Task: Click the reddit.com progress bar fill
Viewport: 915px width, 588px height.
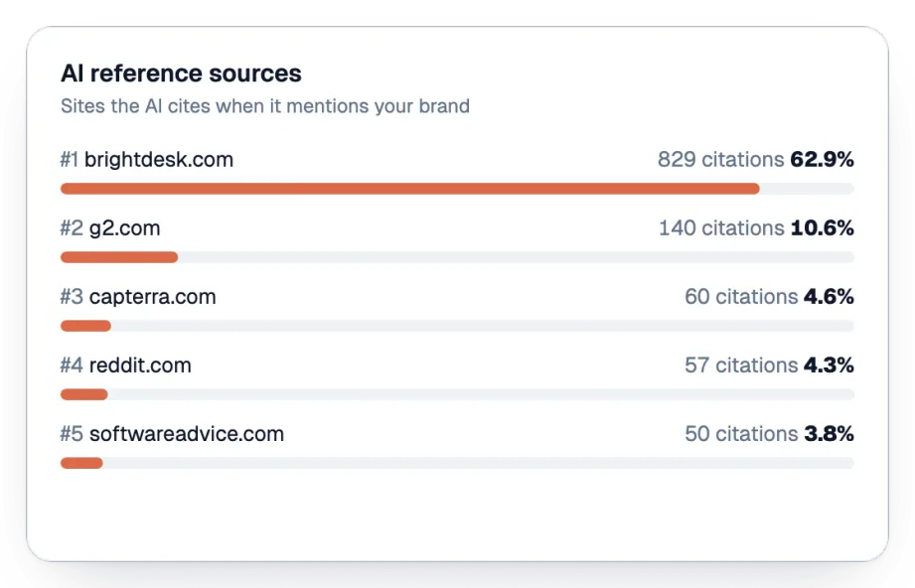Action: coord(84,394)
